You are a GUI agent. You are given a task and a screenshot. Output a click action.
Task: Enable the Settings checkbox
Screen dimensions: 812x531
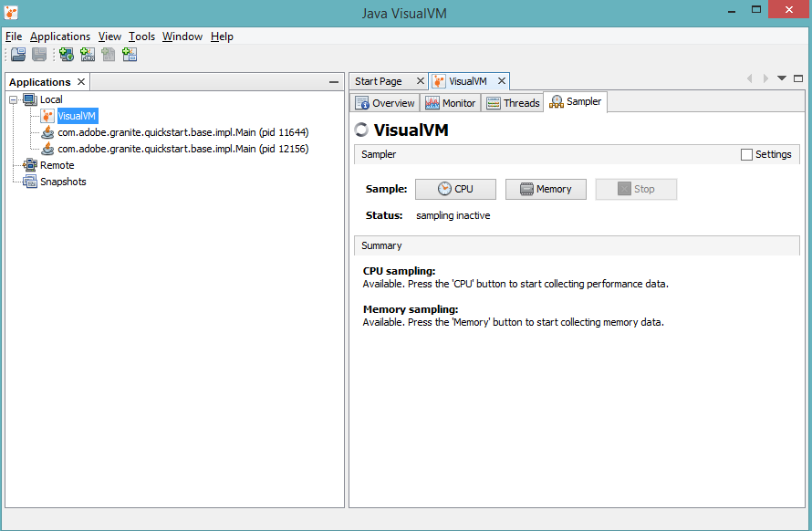click(x=746, y=154)
